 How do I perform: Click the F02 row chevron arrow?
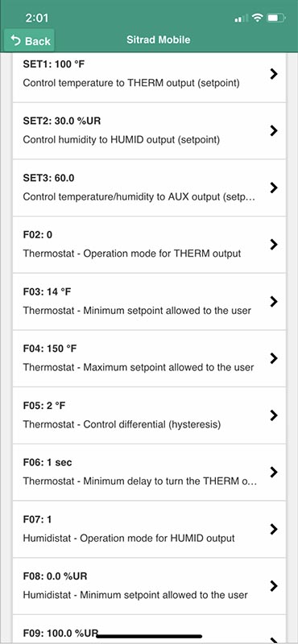[274, 245]
